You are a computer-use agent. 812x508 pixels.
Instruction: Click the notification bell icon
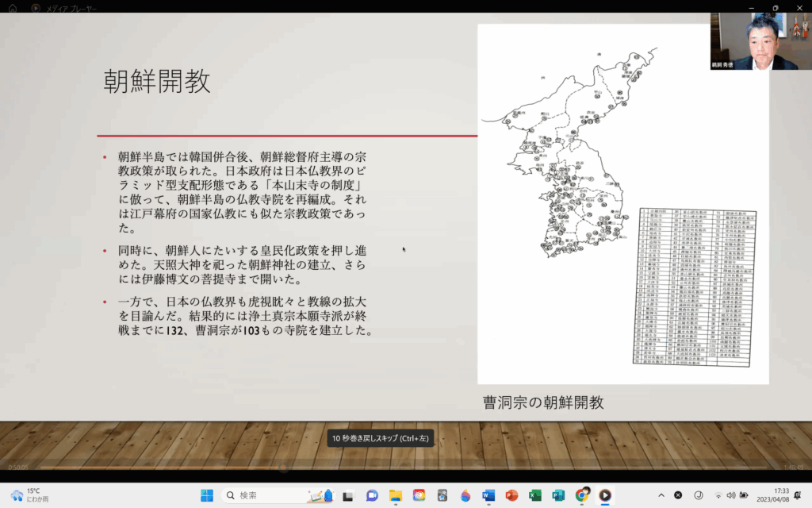tap(797, 495)
